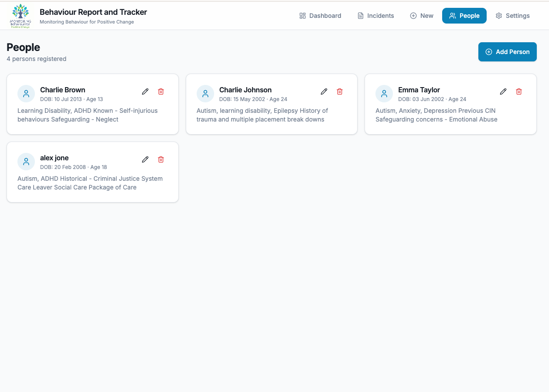Click the People page heading
This screenshot has height=392, width=549.
(24, 47)
